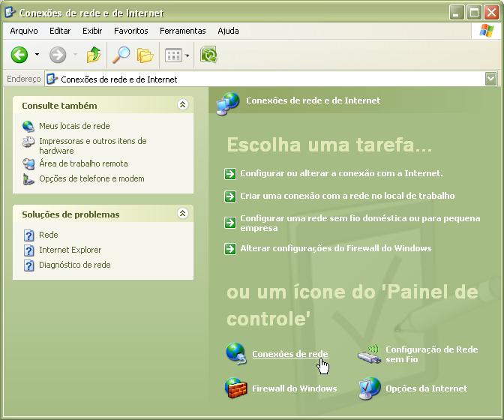The width and height of the screenshot is (504, 420).
Task: Close the Conexões de rede e de Internet window
Action: click(491, 13)
